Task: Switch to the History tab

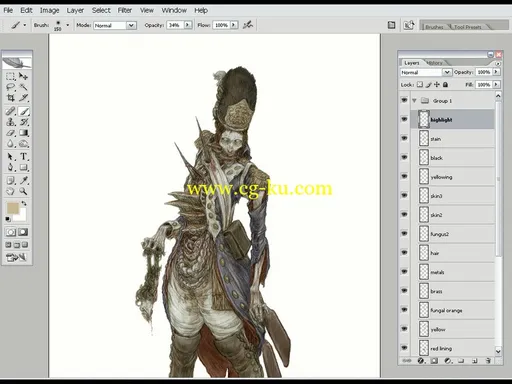Action: click(435, 63)
